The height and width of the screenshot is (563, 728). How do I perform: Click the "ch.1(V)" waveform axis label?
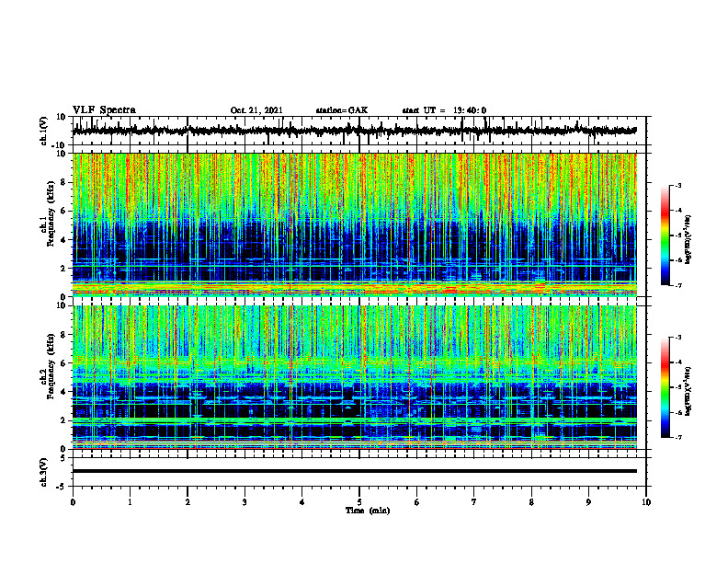tap(44, 131)
